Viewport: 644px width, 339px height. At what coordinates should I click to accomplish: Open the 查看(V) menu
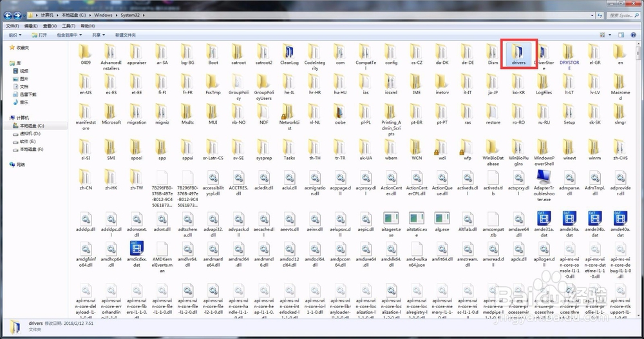tap(50, 26)
